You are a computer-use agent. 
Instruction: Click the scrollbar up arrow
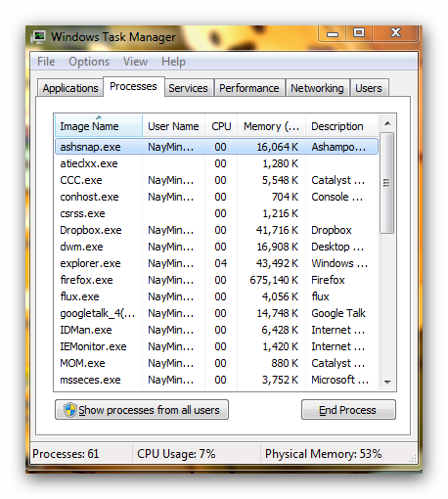(x=387, y=123)
